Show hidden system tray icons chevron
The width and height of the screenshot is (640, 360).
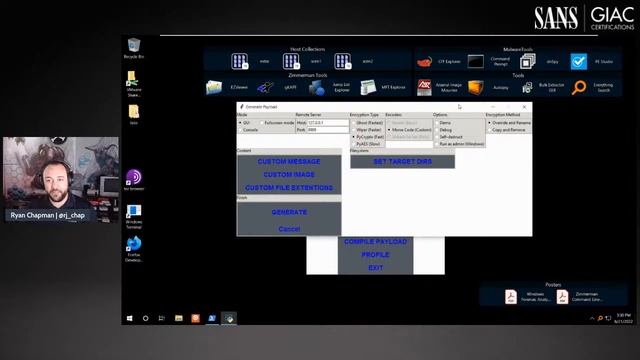592,318
